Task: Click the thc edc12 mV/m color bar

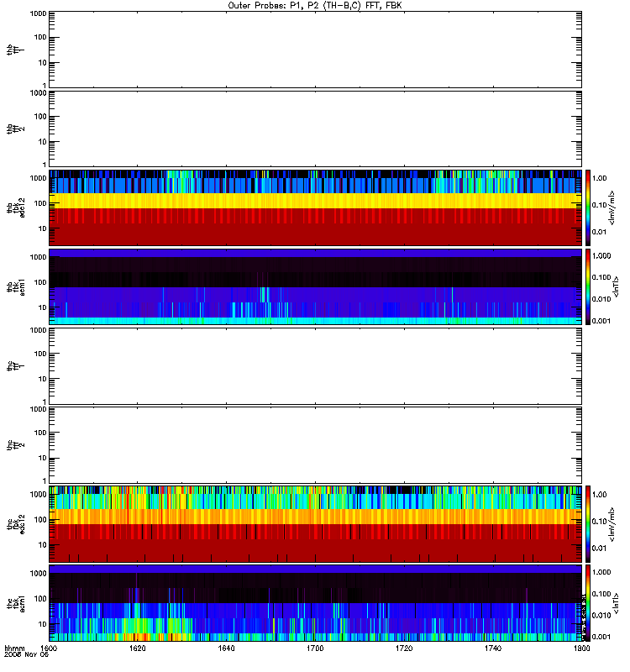Action: 588,524
